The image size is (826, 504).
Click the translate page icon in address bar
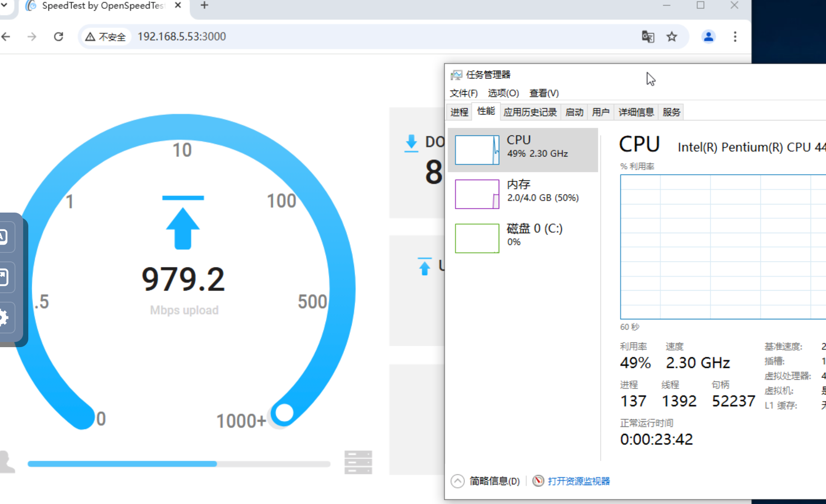pos(648,37)
